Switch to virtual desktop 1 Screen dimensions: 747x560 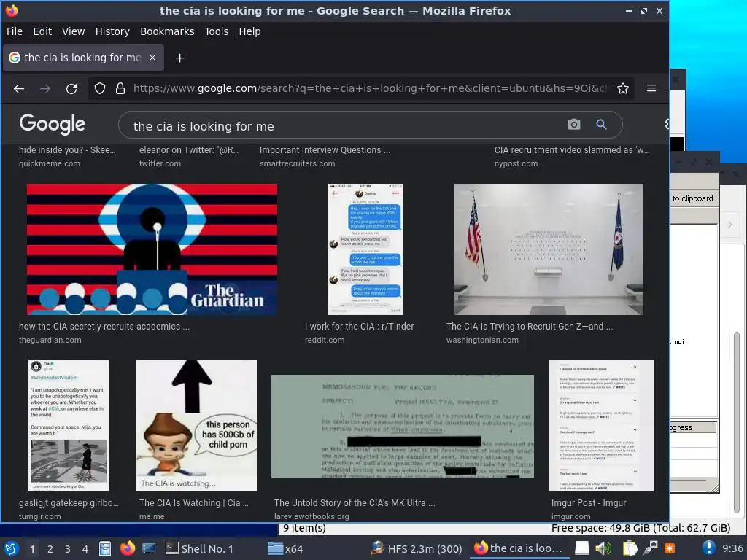pos(32,549)
